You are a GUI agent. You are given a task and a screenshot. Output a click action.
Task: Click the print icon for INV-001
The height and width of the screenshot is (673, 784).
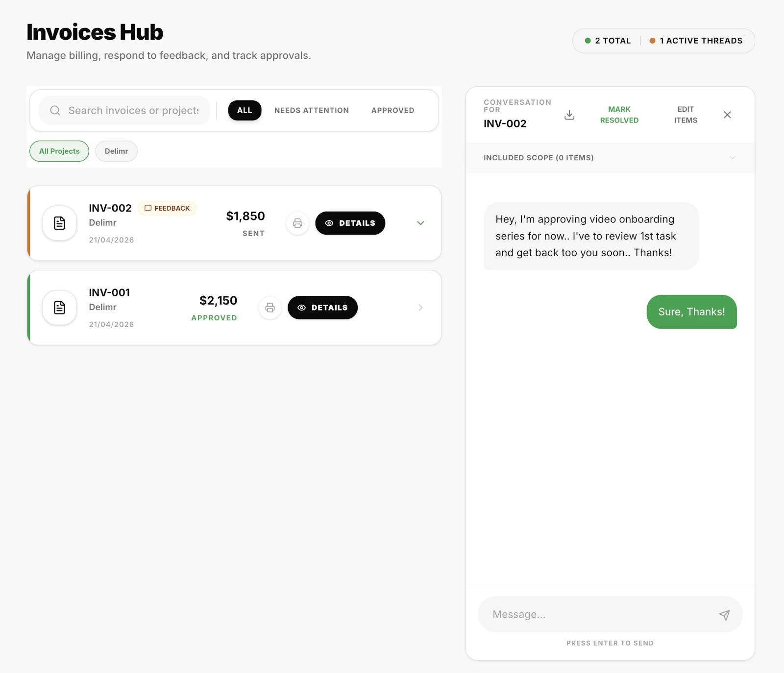270,308
